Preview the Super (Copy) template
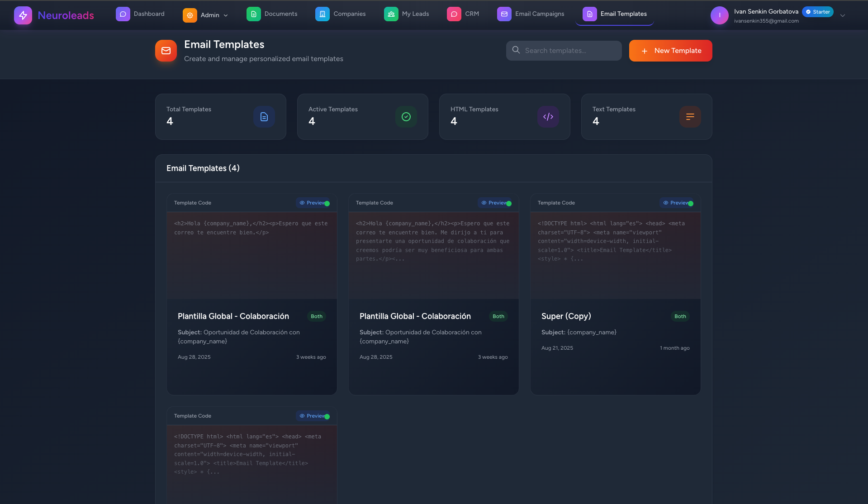The height and width of the screenshot is (504, 868). click(x=676, y=203)
